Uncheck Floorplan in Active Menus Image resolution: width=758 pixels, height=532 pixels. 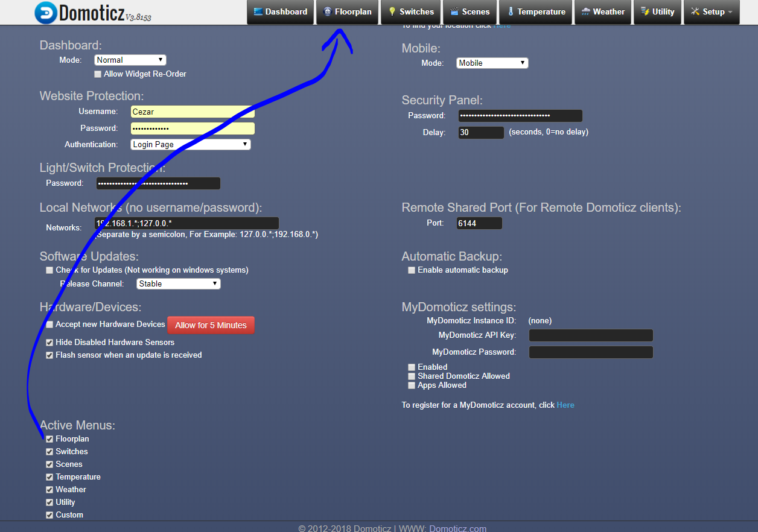pos(49,439)
